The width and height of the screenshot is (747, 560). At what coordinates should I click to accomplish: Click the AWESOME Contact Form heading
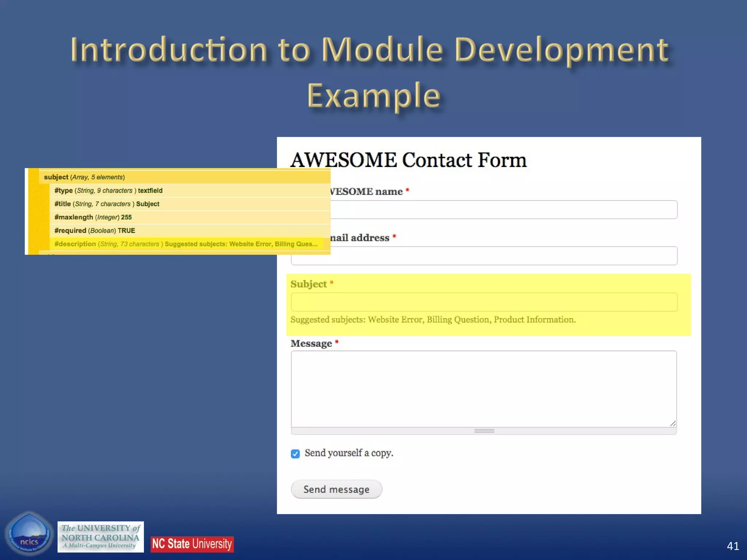pos(409,160)
